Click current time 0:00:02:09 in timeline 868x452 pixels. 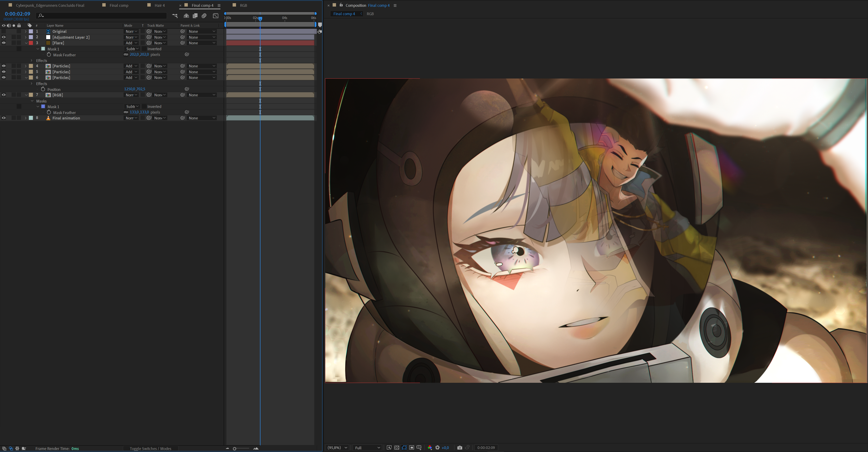[x=17, y=14]
